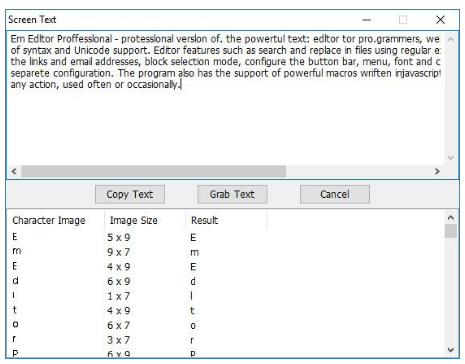Click the Result cell showing r

coord(192,340)
